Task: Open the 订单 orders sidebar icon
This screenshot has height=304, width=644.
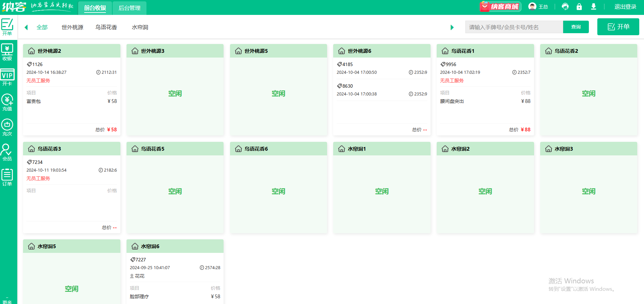Action: coord(7,177)
